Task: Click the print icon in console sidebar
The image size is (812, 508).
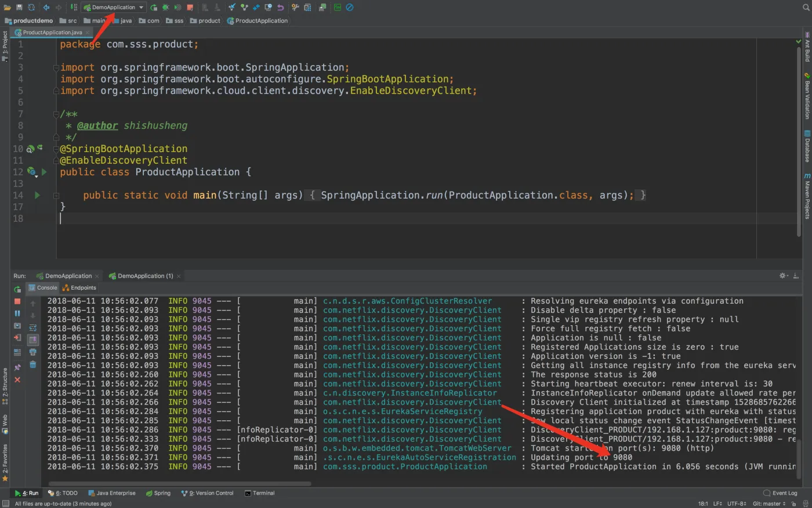Action: tap(33, 352)
